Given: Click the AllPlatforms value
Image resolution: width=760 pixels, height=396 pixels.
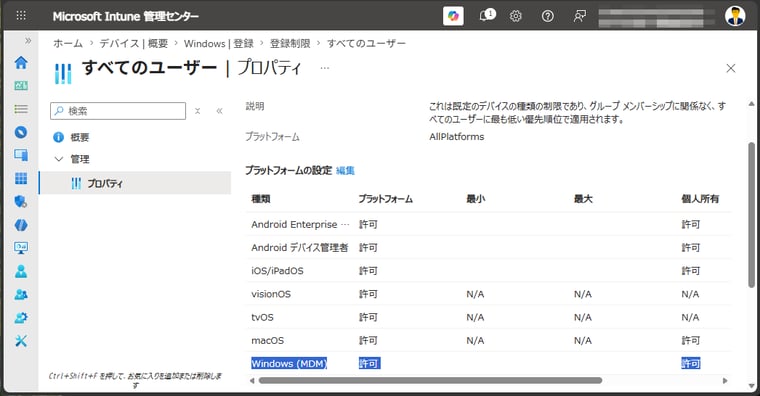Looking at the screenshot, I should (457, 137).
